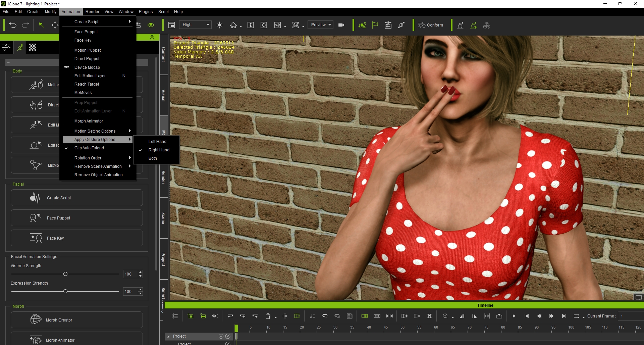Select the green arrow Select tool
Screen dimensions: 644x345
click(x=41, y=25)
